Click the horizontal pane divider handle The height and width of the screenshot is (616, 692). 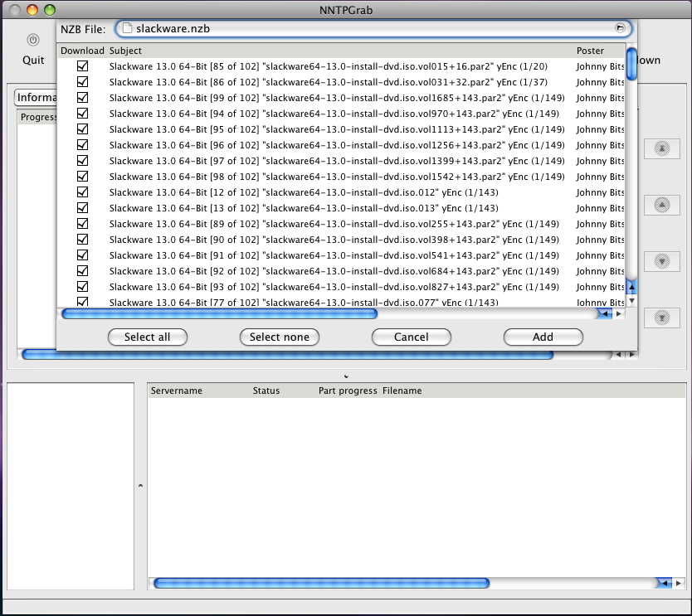click(x=345, y=376)
